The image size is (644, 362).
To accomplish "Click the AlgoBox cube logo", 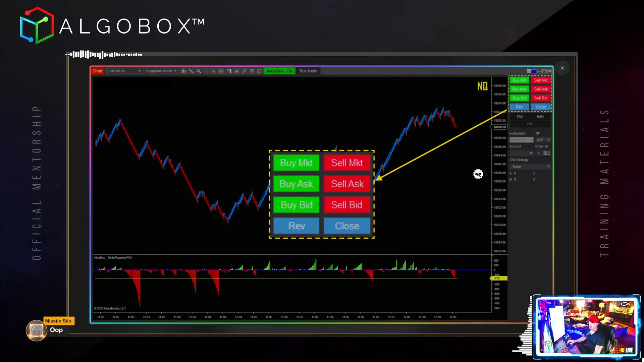I will pos(37,25).
